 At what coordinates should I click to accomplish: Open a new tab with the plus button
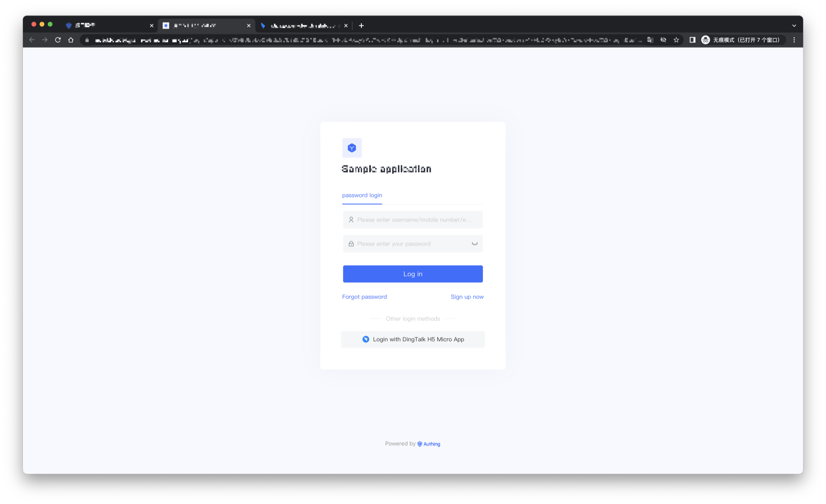(x=361, y=25)
